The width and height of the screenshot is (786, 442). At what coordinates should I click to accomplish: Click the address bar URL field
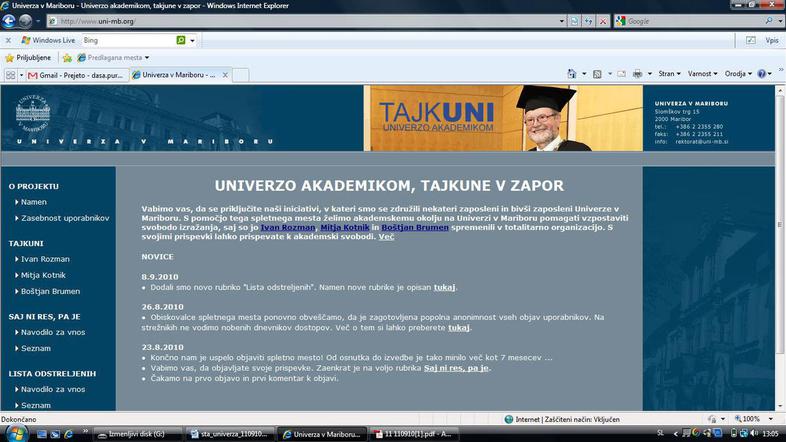tap(300, 20)
